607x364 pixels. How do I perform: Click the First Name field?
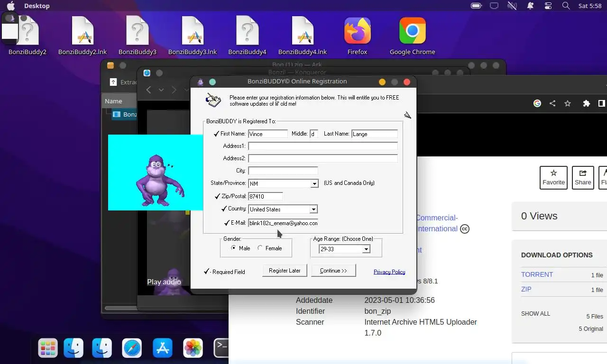[268, 134]
